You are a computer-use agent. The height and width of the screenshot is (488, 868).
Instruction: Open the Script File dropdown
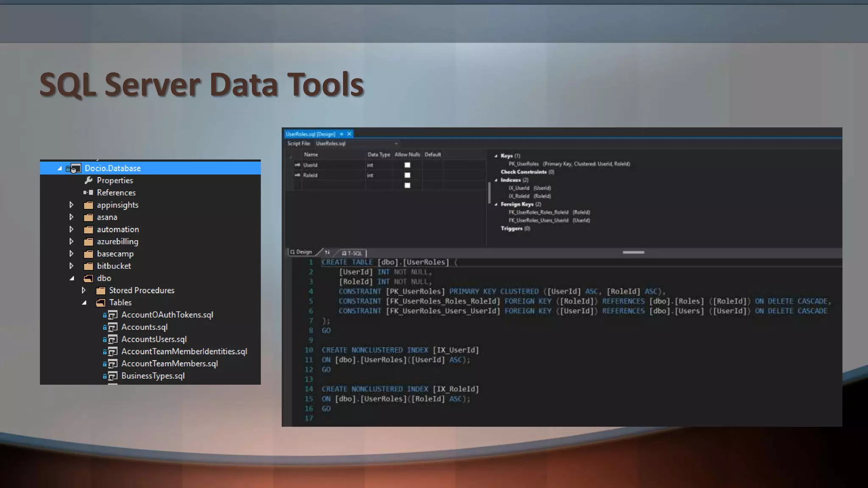[396, 144]
